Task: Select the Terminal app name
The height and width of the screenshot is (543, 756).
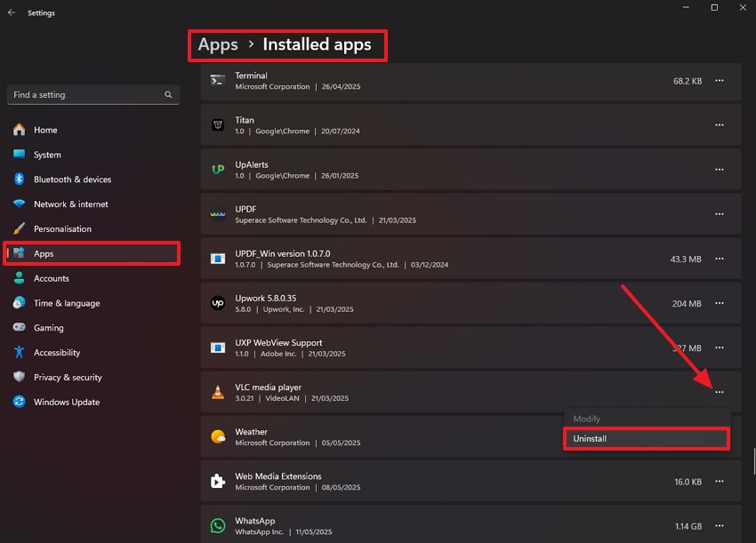Action: coord(251,76)
